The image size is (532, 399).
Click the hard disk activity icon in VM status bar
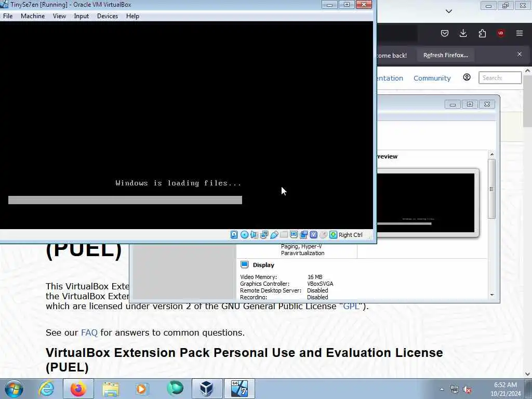pos(234,235)
